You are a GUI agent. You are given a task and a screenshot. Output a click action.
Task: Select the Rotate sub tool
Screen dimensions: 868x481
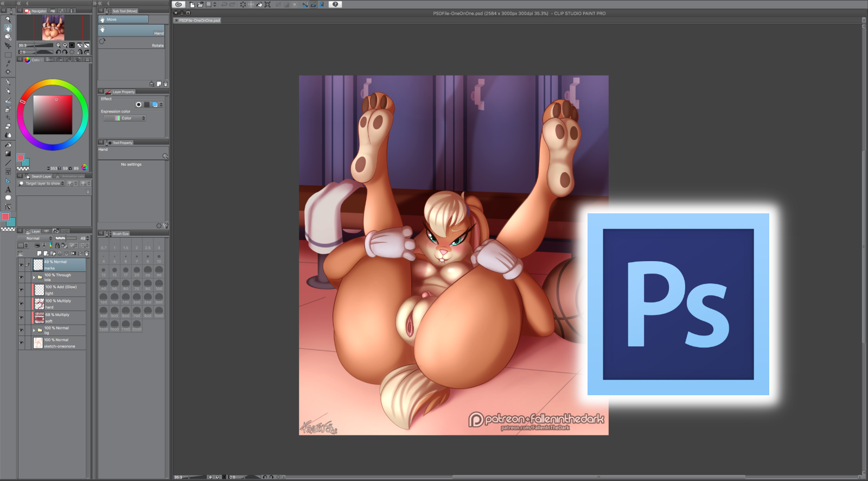[x=132, y=43]
